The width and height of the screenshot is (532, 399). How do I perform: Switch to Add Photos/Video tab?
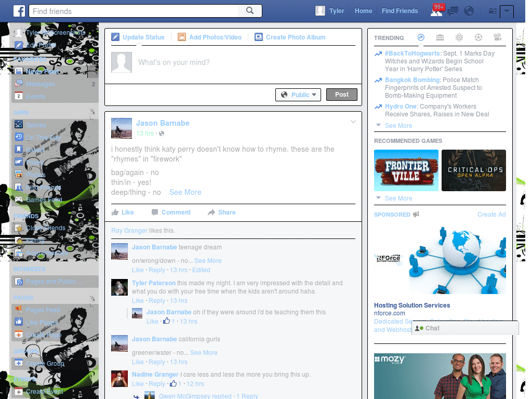(x=210, y=37)
